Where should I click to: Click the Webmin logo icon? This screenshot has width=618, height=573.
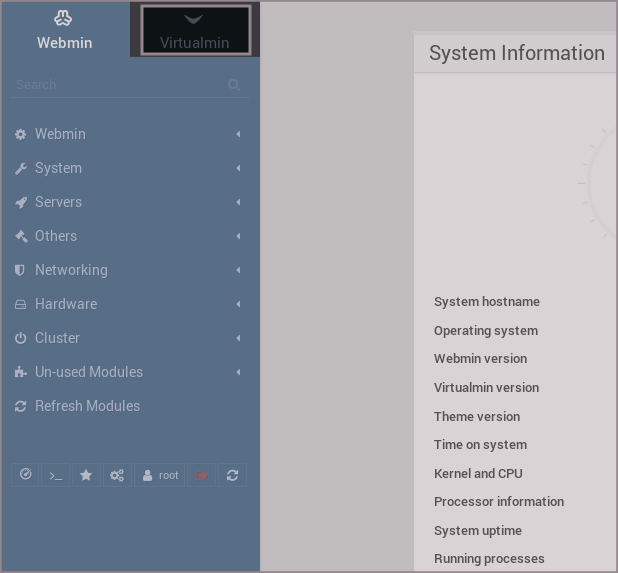[63, 18]
